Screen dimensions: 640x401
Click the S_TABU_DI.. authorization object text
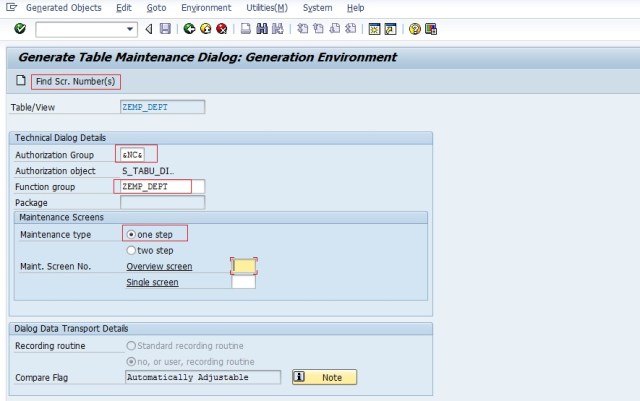148,171
